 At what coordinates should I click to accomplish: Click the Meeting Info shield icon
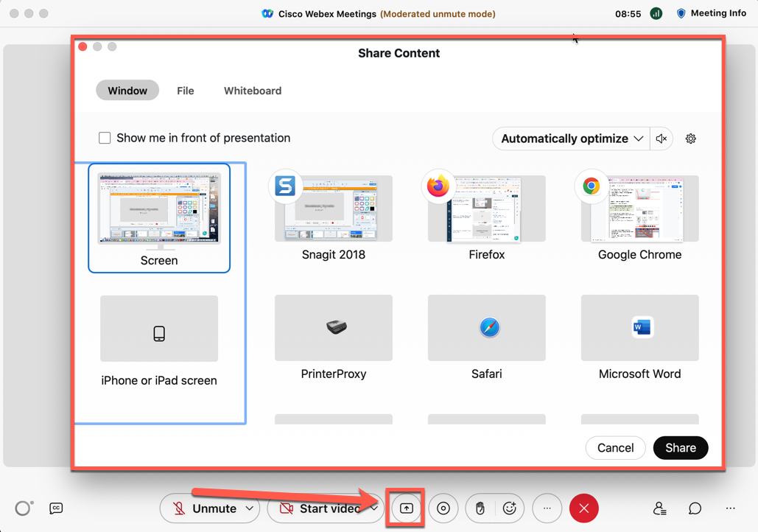point(681,13)
